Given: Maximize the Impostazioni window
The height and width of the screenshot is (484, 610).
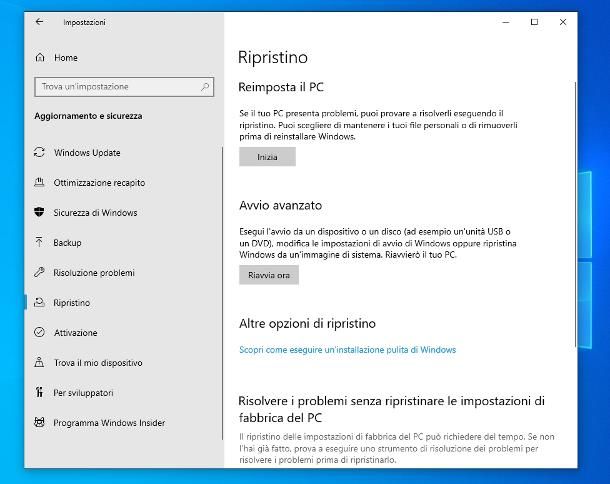Looking at the screenshot, I should click(534, 22).
